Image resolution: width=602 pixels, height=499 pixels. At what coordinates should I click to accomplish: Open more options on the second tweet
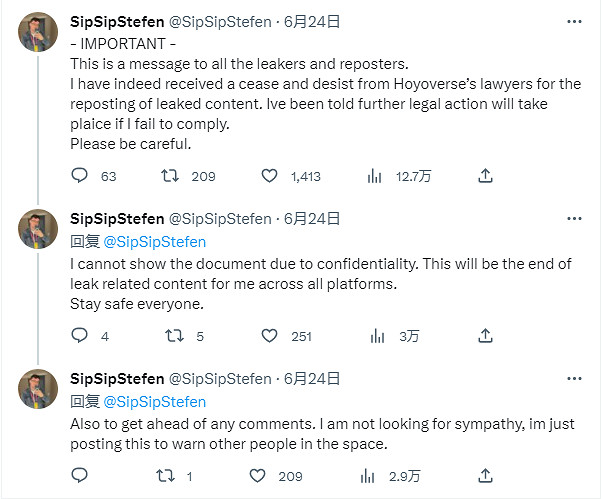click(x=574, y=218)
